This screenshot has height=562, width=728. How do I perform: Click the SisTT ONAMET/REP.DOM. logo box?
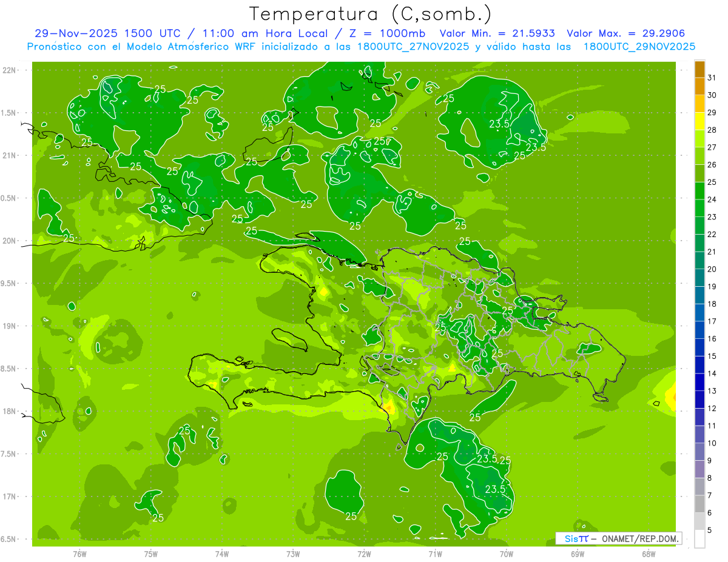(x=619, y=538)
